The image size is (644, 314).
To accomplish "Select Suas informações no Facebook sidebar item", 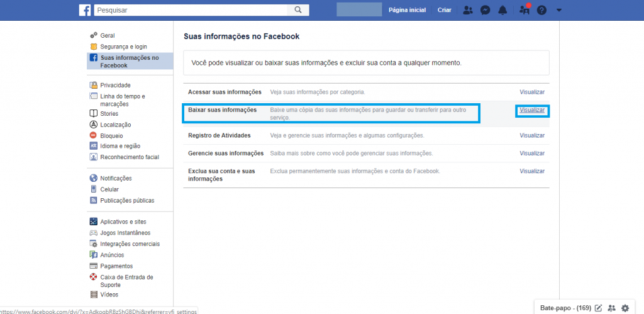I will [130, 61].
